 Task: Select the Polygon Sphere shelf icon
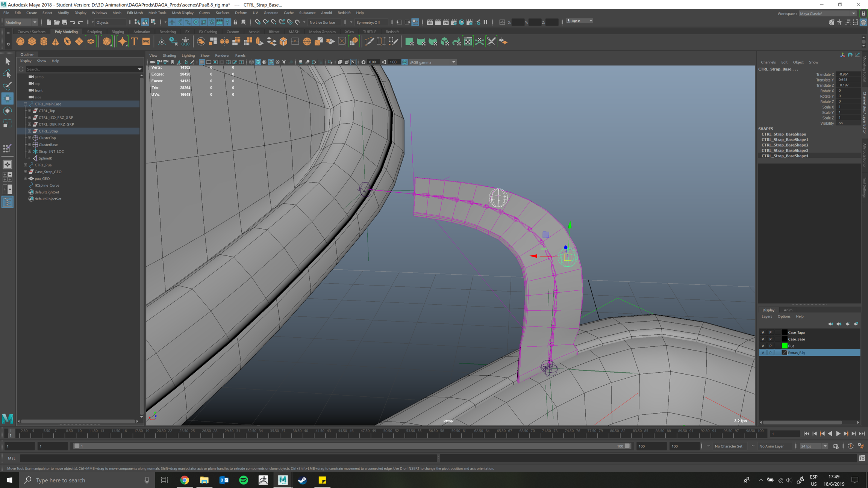click(x=20, y=41)
